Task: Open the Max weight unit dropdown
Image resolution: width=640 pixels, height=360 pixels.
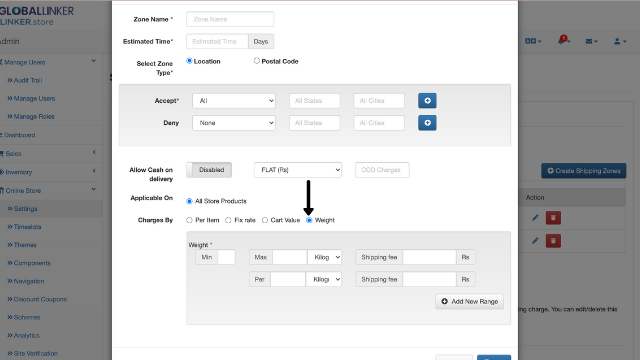Action: tap(324, 257)
